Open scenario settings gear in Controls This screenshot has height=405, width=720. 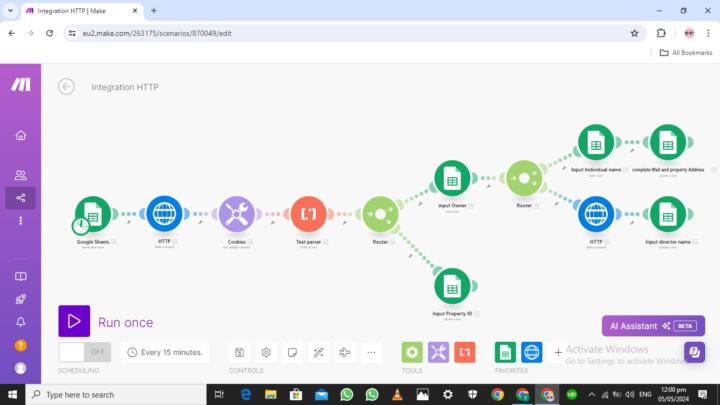(266, 352)
